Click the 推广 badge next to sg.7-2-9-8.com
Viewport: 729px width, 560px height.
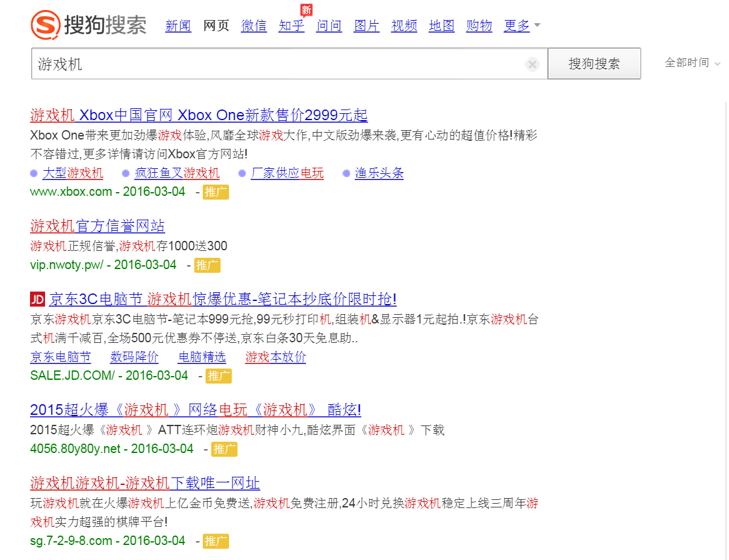(x=216, y=541)
